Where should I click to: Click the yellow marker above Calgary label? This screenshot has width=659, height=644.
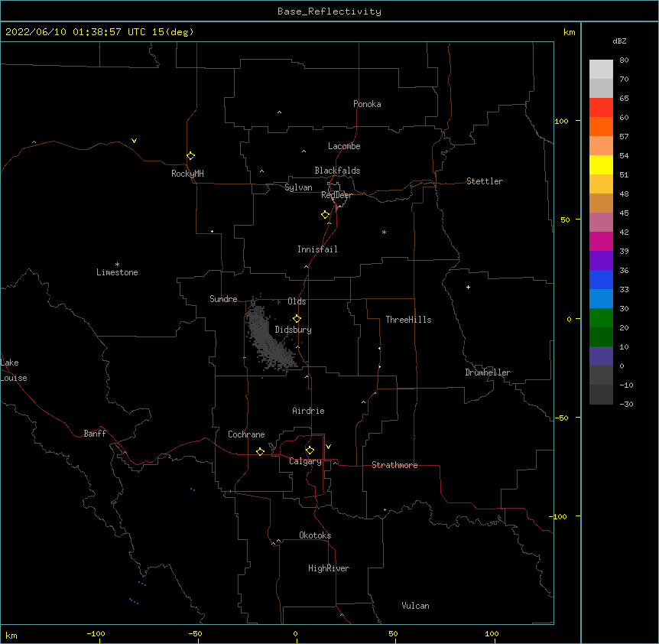tap(310, 450)
